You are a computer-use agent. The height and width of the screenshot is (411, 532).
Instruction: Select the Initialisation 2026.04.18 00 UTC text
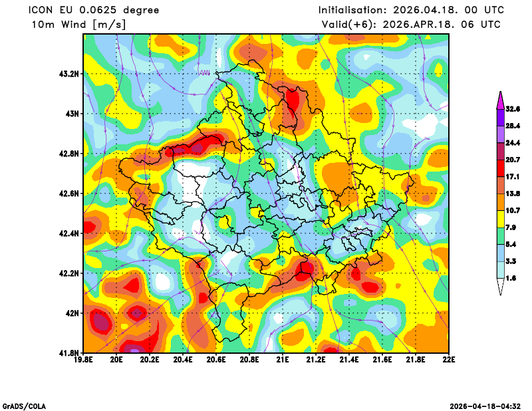[411, 10]
